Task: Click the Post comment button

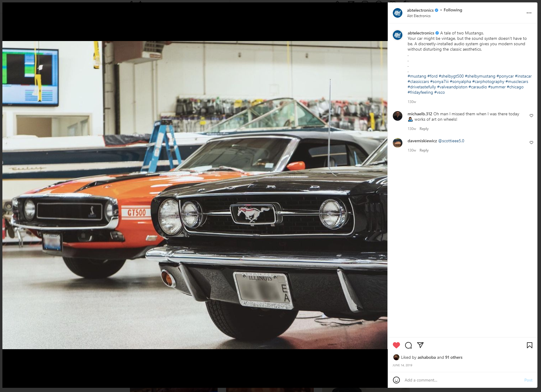Action: pyautogui.click(x=528, y=380)
